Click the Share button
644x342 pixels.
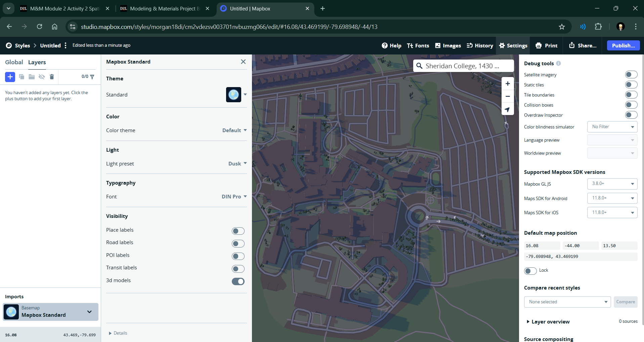pos(583,45)
